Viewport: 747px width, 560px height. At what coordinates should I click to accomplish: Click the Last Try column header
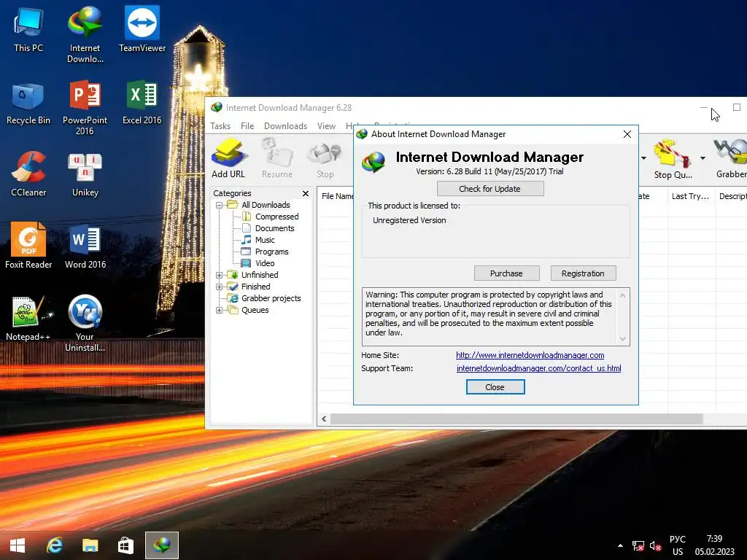point(690,196)
